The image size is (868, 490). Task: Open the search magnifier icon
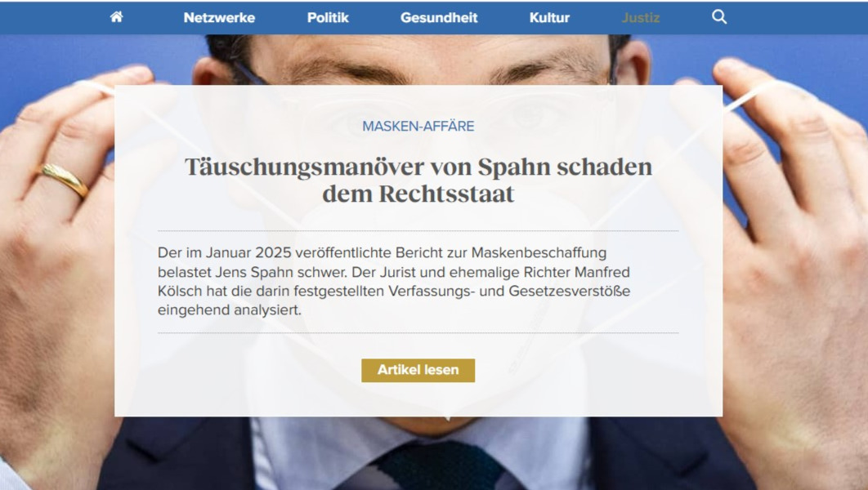719,16
